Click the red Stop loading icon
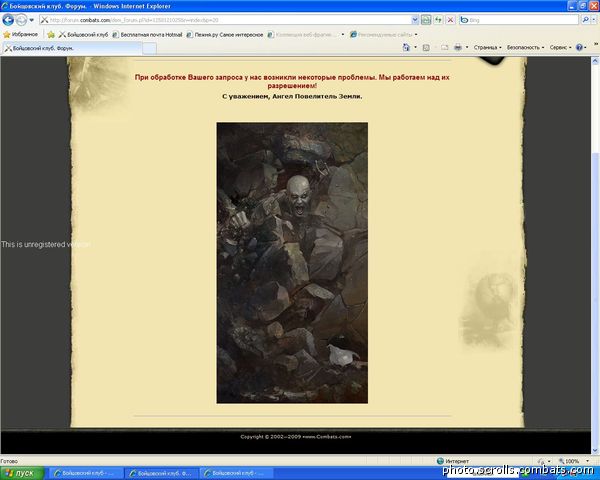The image size is (600, 480). click(451, 20)
